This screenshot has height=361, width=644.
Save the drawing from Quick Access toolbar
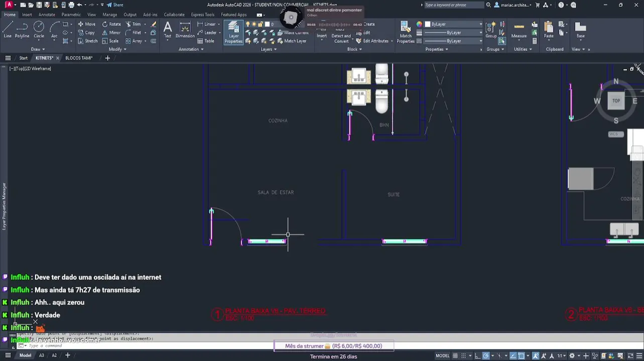point(39,5)
